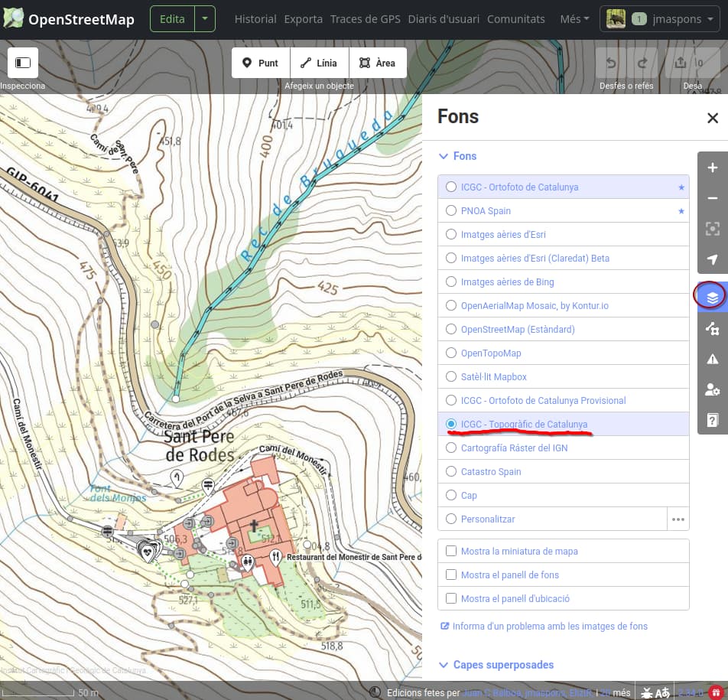Viewport: 728px width, 700px height.
Task: Select Imatges aèries d'Esri (Claredat) Beta
Action: coord(563,258)
